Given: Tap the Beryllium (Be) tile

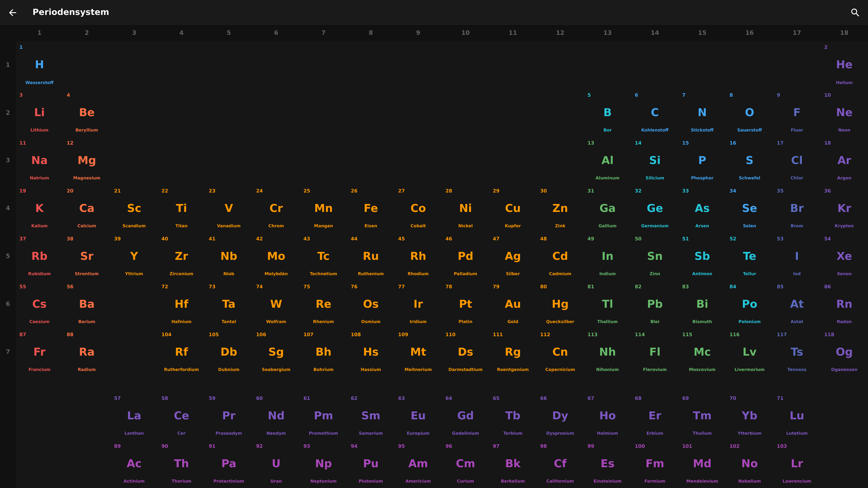Looking at the screenshot, I should (87, 113).
